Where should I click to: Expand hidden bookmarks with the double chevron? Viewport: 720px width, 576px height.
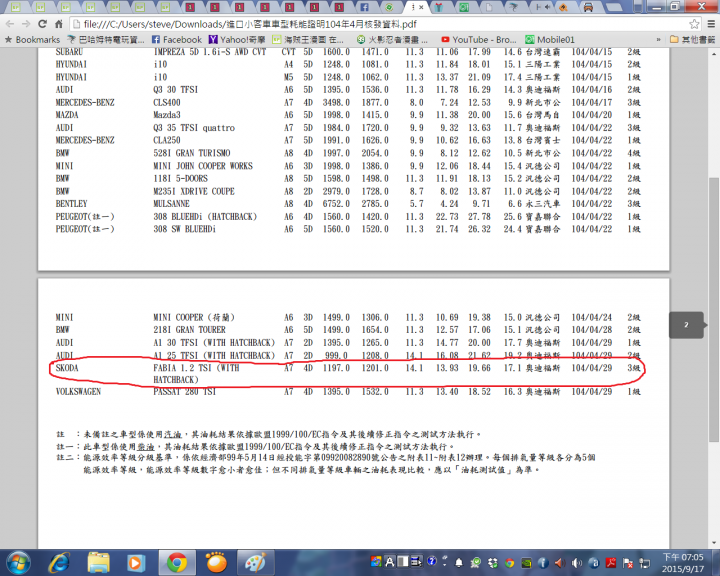click(658, 40)
